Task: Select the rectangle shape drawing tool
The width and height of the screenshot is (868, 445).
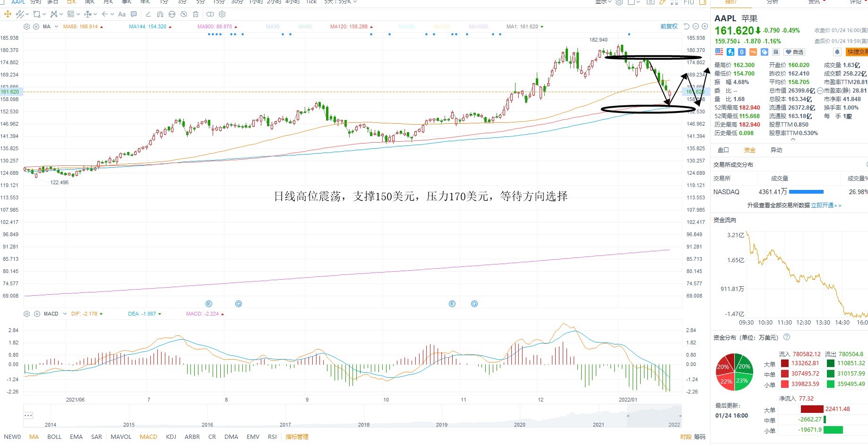Action: (x=36, y=14)
